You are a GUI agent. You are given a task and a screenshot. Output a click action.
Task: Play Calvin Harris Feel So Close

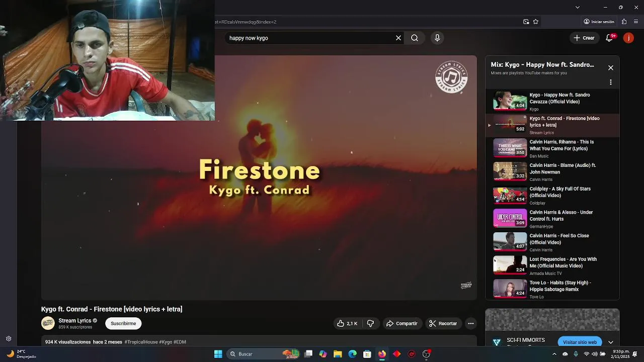click(x=552, y=242)
